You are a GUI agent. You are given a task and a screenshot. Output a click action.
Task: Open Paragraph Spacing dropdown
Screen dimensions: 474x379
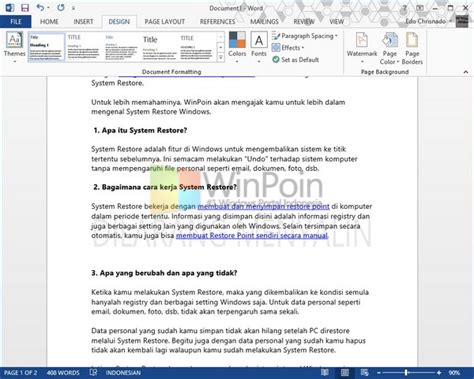[x=305, y=36]
